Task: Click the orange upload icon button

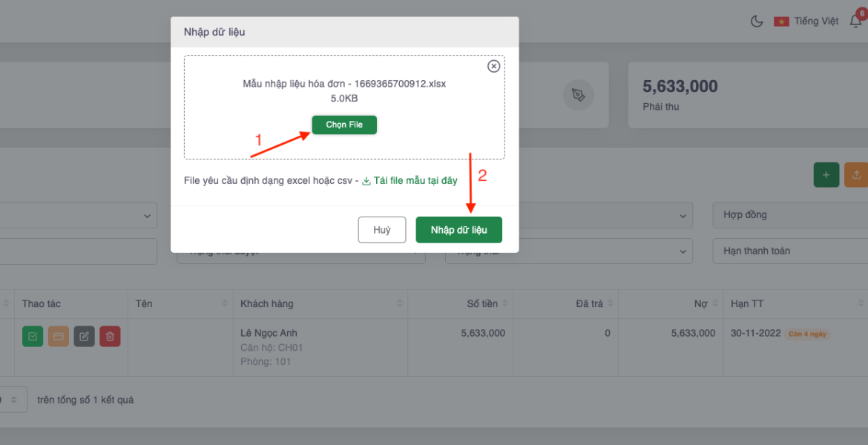Action: tap(856, 174)
